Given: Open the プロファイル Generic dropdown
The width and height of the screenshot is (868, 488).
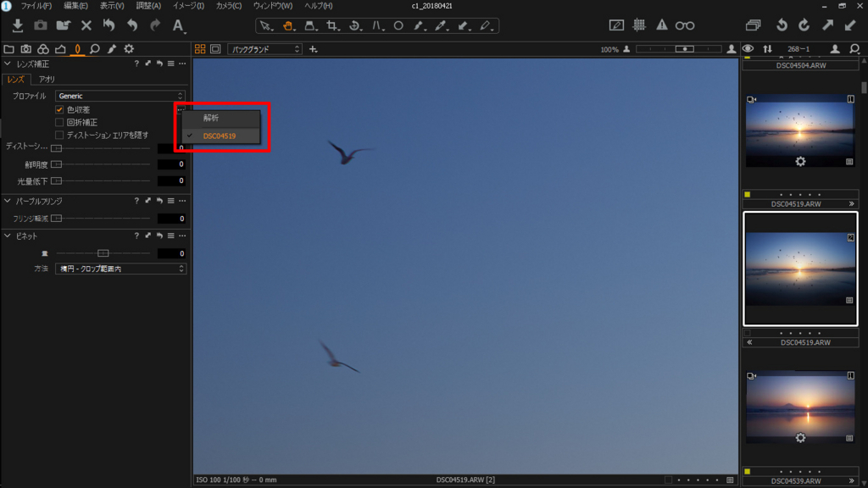Looking at the screenshot, I should tap(120, 96).
